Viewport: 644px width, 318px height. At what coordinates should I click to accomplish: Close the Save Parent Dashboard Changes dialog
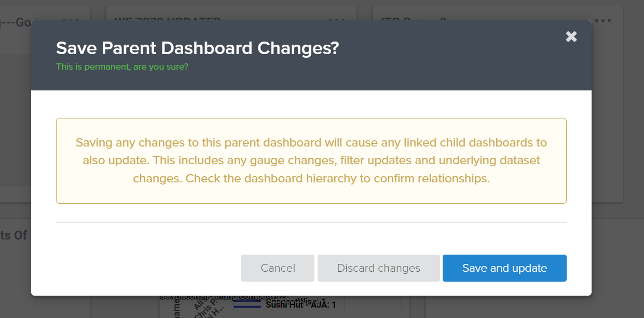[x=571, y=36]
